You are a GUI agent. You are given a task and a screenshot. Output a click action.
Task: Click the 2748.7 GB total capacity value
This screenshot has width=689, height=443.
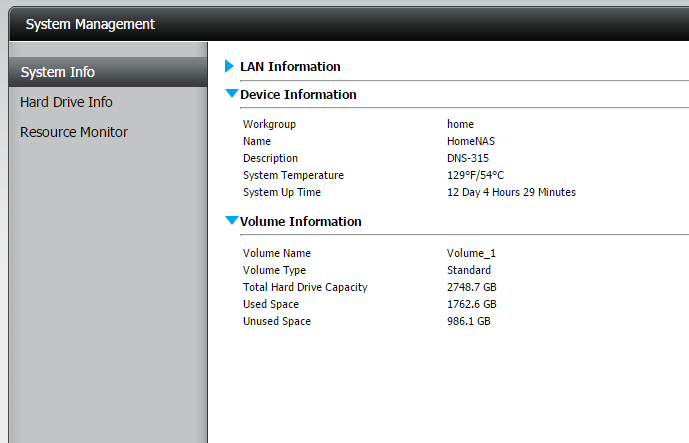point(472,287)
